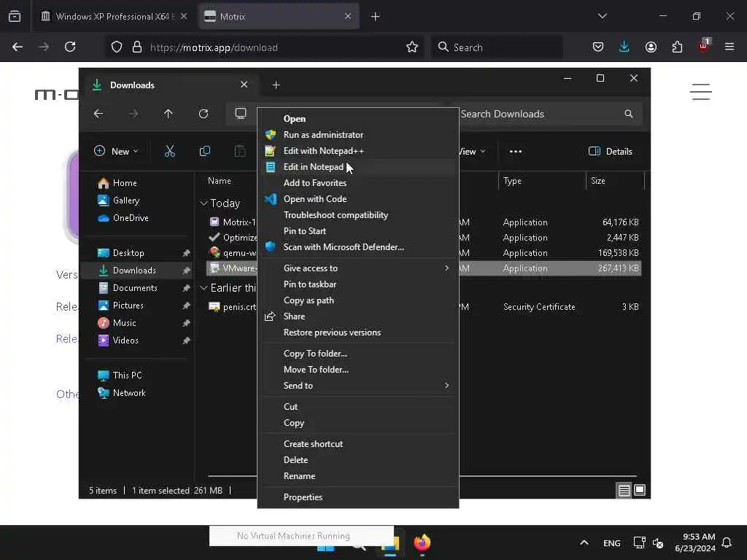The width and height of the screenshot is (747, 560).
Task: Open Firefox extensions puzzle icon
Action: (677, 47)
